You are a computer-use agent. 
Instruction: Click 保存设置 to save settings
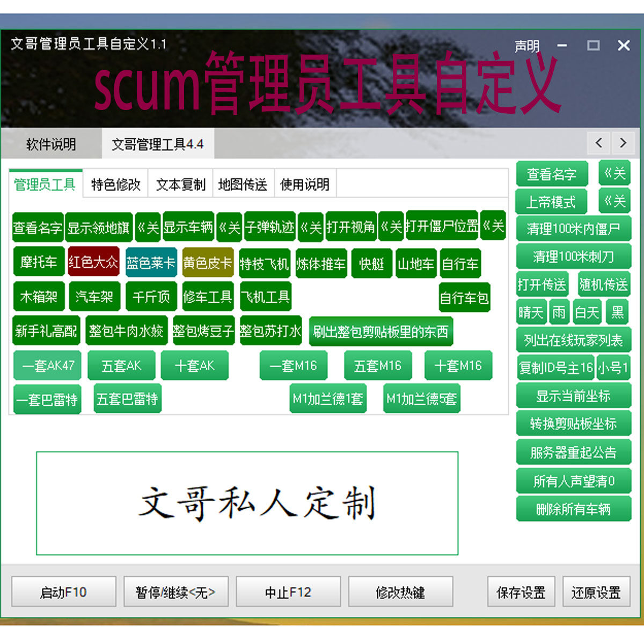point(521,591)
